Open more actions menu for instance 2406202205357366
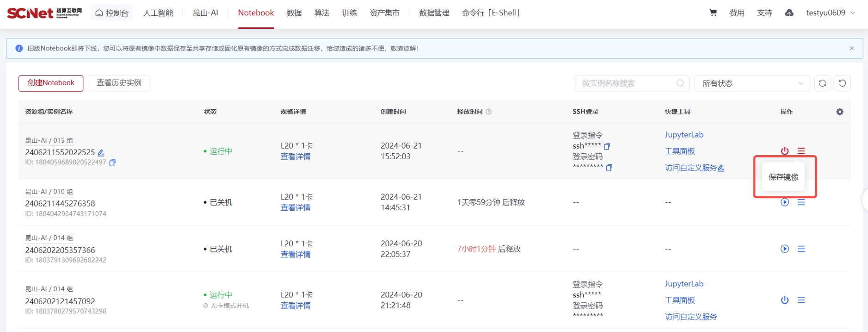The image size is (868, 332). coord(801,249)
